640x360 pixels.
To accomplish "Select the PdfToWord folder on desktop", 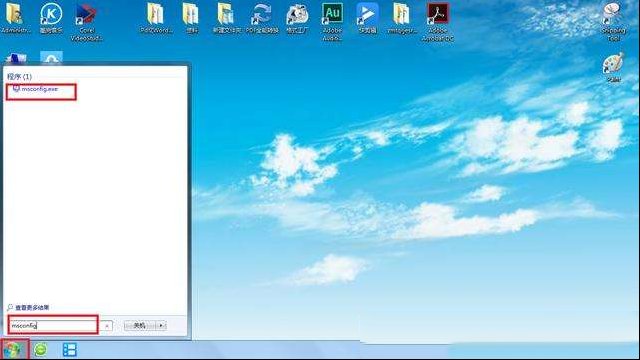I will coord(156,18).
